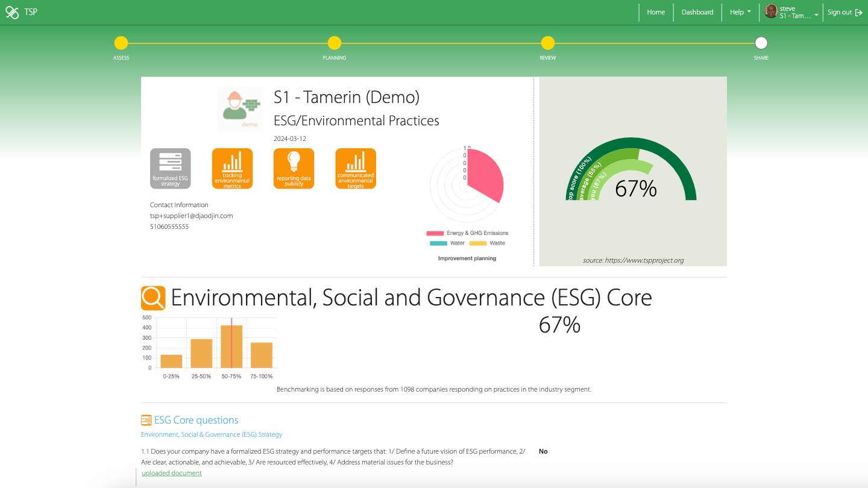Image resolution: width=868 pixels, height=488 pixels.
Task: Click the TSP logo icon
Action: click(12, 12)
